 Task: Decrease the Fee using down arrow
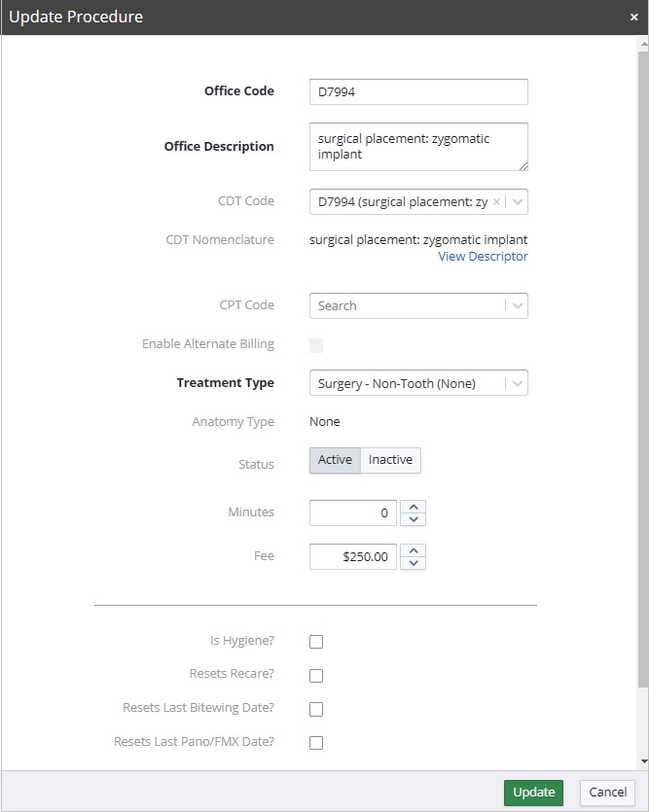tap(414, 563)
